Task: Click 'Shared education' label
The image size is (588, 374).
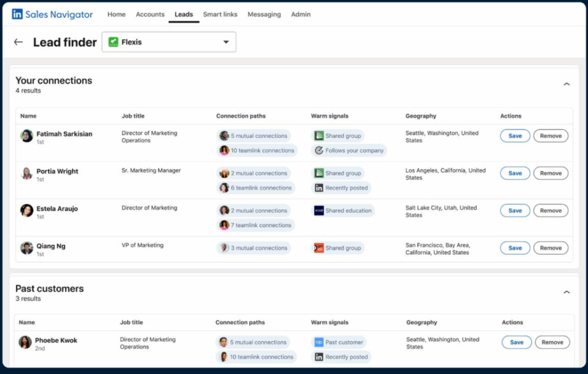Action: click(348, 211)
